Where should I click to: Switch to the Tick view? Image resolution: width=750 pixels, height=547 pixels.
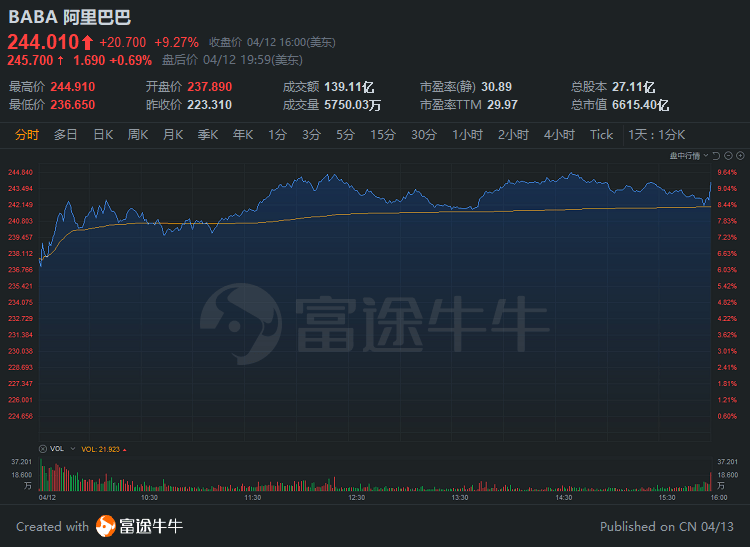point(601,135)
